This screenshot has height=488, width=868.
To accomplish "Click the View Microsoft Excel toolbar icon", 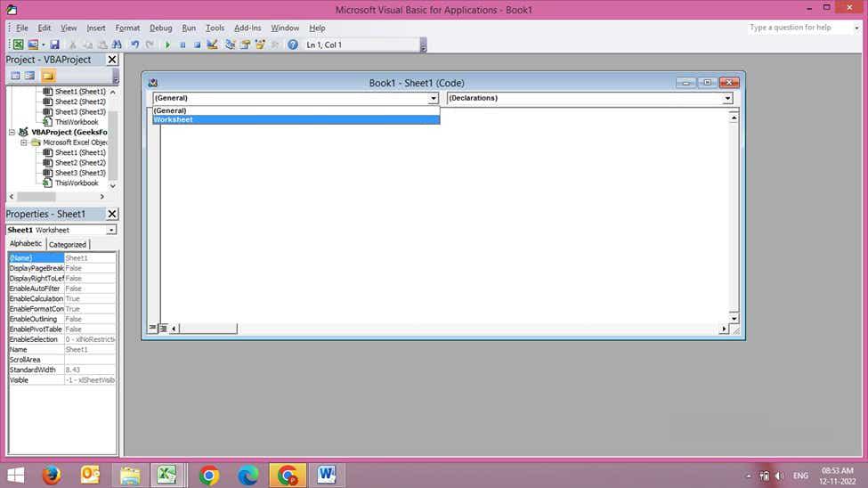I will 18,45.
